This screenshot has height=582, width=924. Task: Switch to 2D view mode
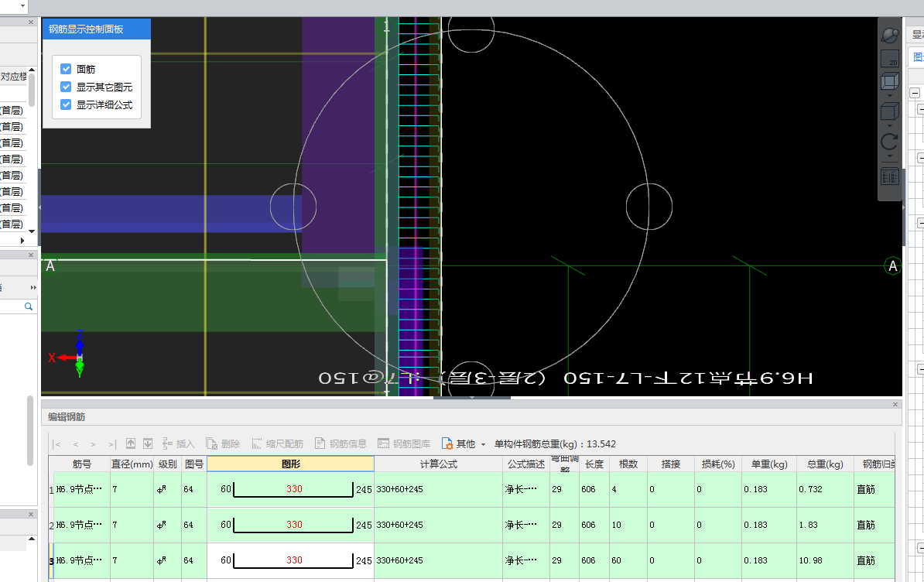tap(889, 59)
